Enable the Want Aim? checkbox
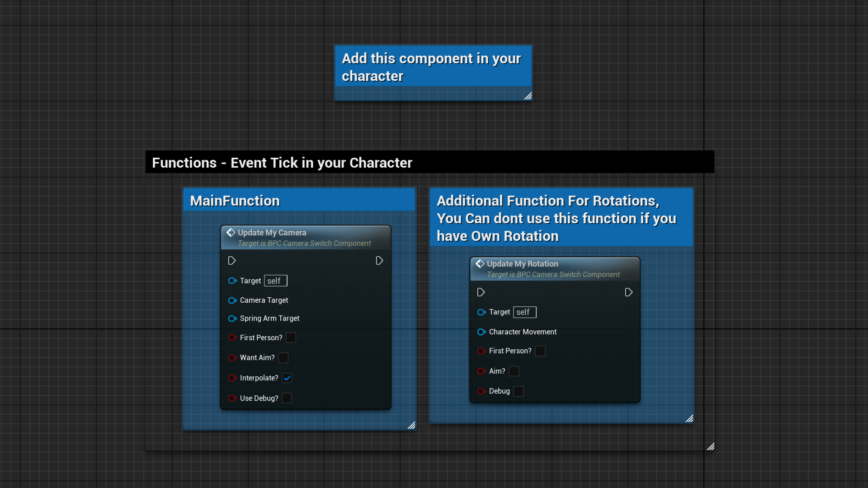 (283, 358)
